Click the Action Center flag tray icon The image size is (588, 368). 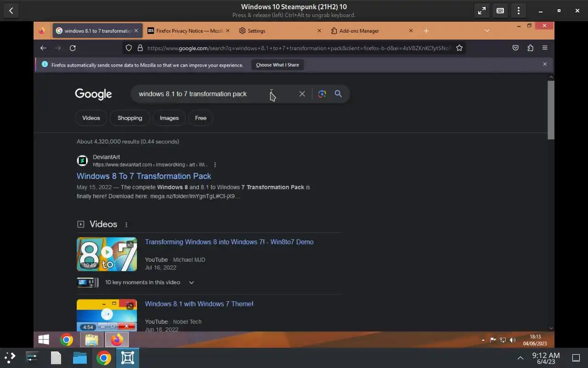(x=492, y=340)
